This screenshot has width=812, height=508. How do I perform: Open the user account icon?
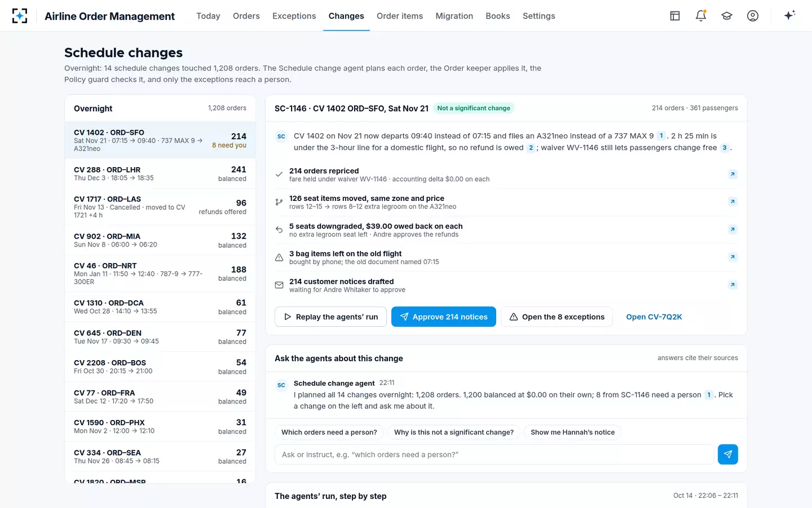tap(753, 16)
